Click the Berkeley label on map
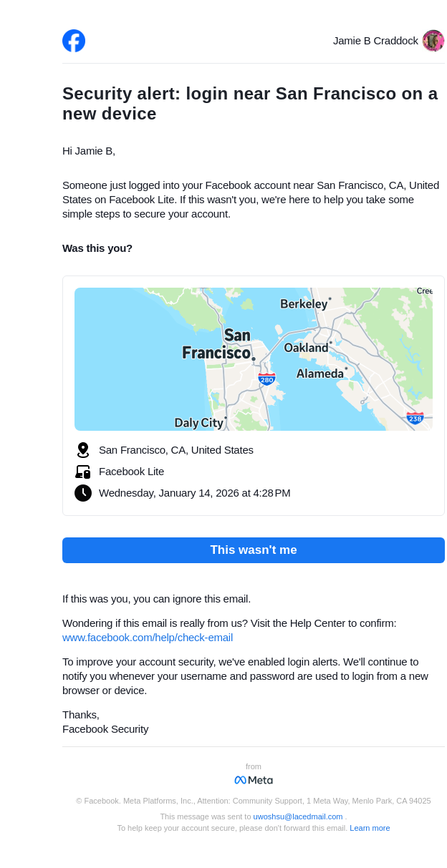Image resolution: width=447 pixels, height=868 pixels. pos(304,304)
